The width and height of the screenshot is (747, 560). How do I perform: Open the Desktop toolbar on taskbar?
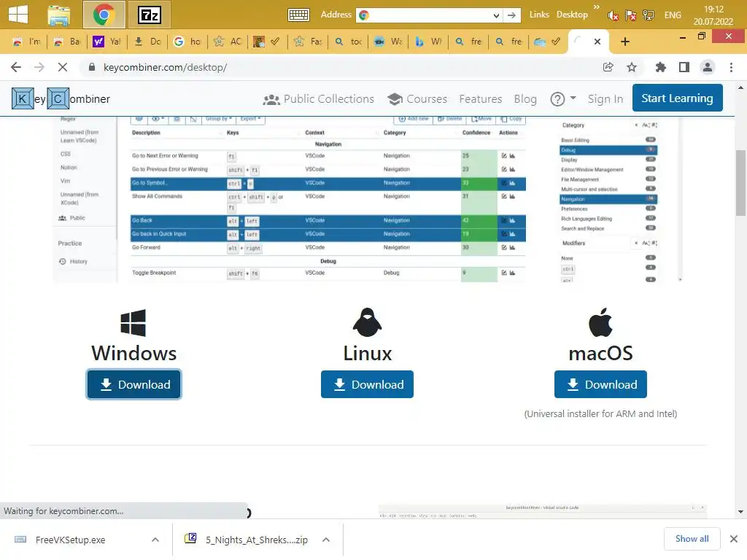point(572,15)
